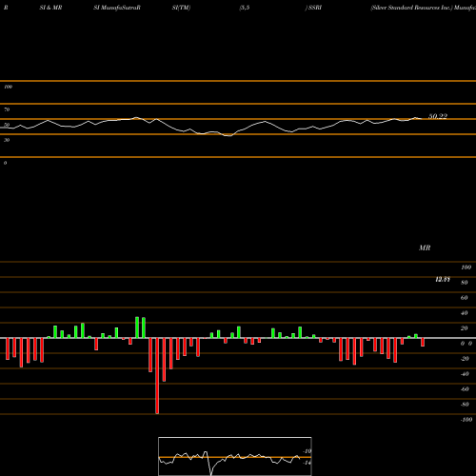Click the MR axis label -80

point(465,405)
